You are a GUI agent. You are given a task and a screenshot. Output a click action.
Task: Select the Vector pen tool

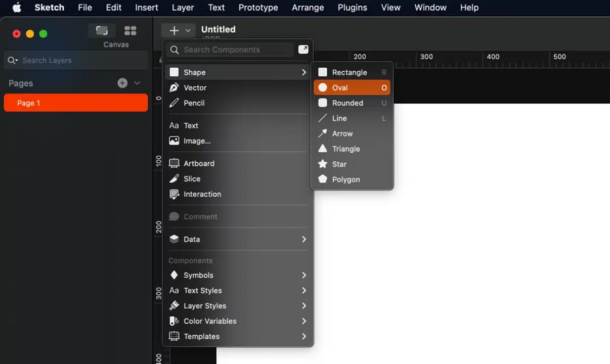click(195, 87)
